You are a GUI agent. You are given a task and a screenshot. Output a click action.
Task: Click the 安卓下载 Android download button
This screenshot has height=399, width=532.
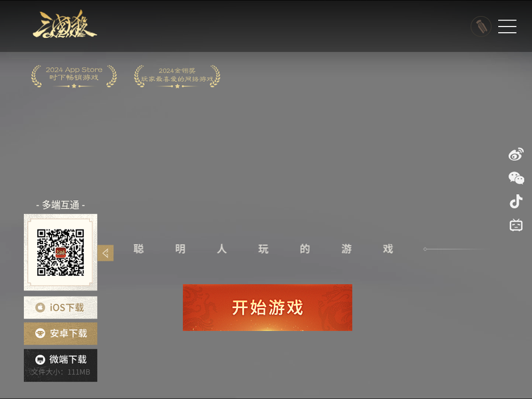point(61,333)
